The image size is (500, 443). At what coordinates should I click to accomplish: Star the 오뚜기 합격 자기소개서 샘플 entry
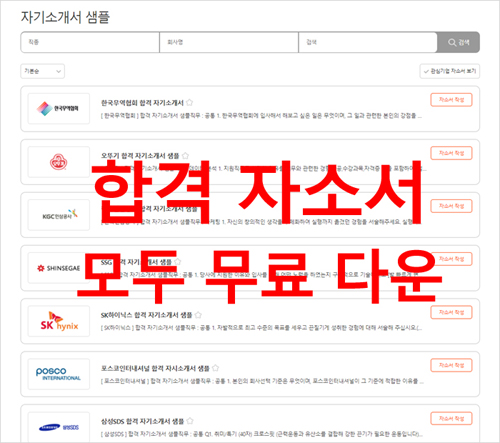[185, 155]
